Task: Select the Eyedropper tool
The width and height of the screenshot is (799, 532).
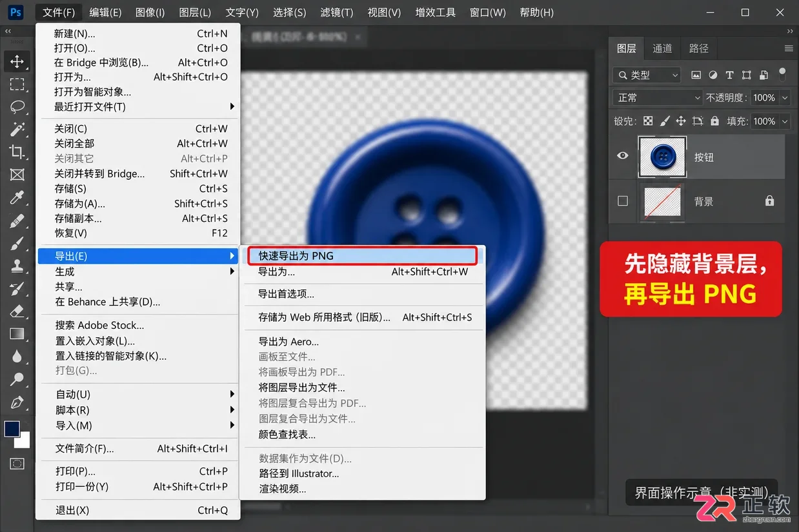Action: [17, 197]
